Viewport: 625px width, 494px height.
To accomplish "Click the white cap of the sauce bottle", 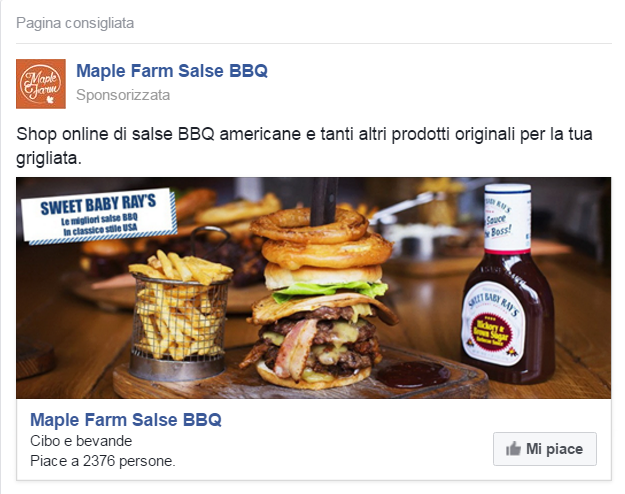I will 507,217.
